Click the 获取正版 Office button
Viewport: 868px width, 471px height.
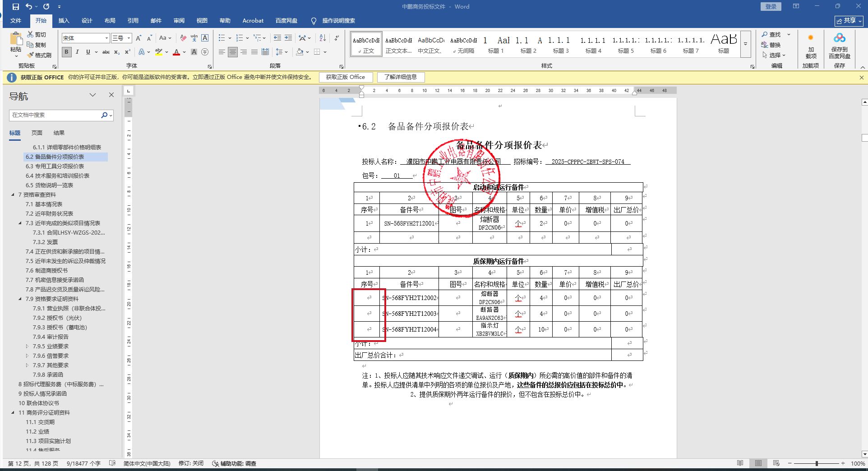(346, 77)
